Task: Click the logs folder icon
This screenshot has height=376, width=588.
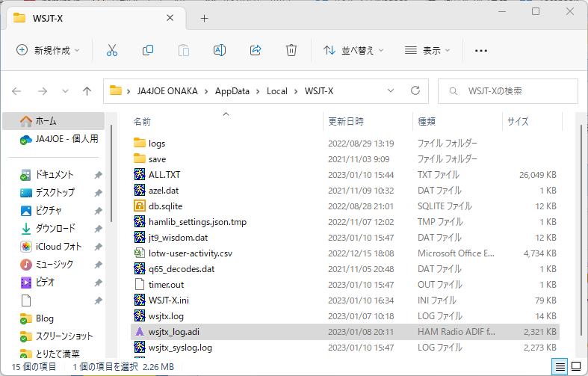Action: [140, 143]
